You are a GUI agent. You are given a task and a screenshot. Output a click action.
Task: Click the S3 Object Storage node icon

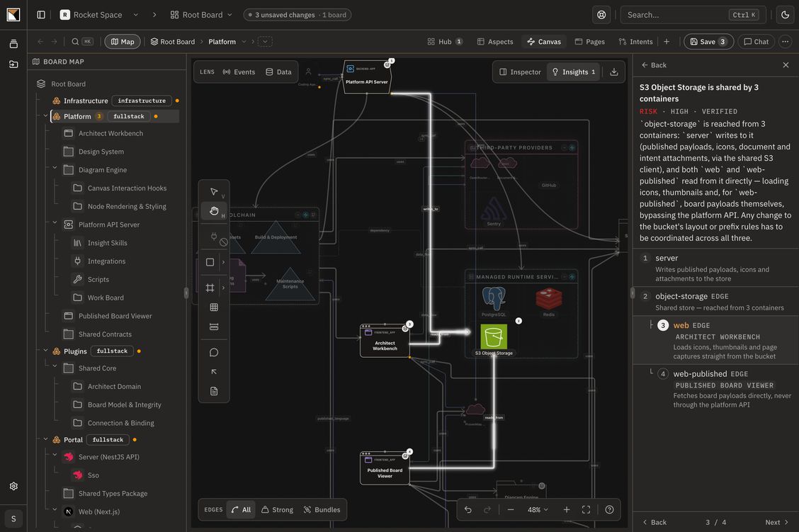coord(493,336)
